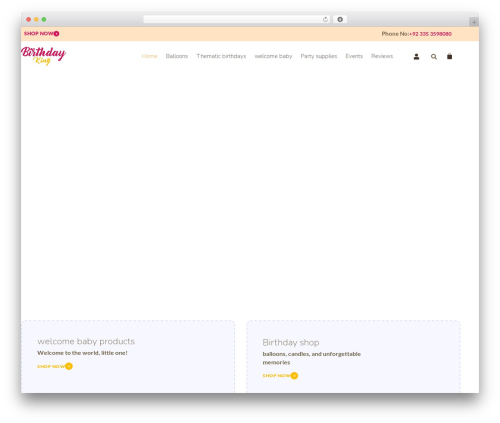Click the red close window dot
The width and height of the screenshot is (500, 423).
point(29,20)
